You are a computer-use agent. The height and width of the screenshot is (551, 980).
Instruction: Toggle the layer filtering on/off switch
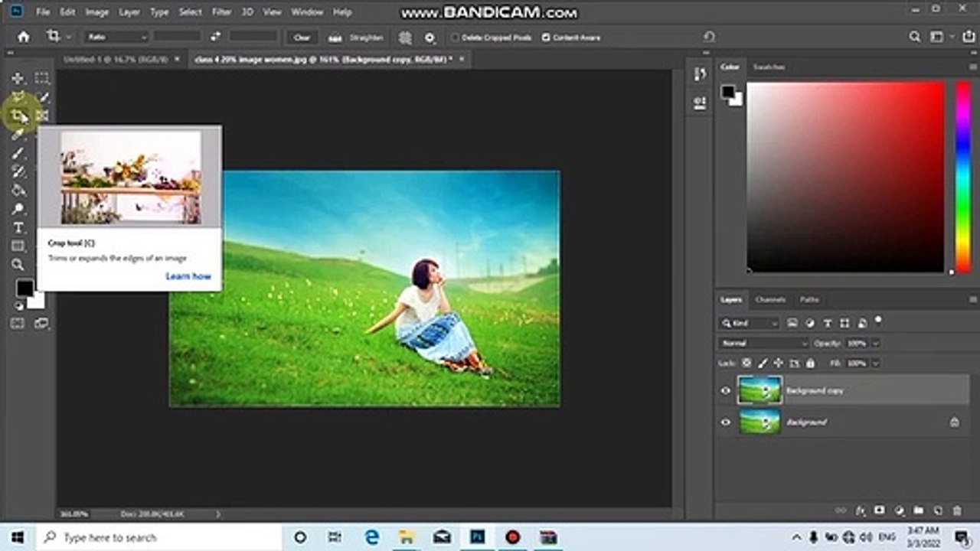(x=878, y=321)
